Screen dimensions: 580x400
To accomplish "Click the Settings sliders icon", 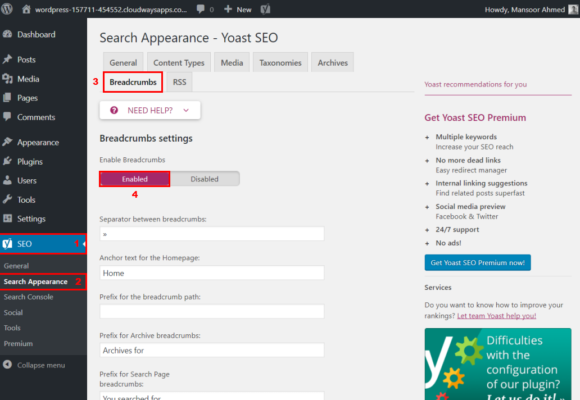I will (x=7, y=218).
